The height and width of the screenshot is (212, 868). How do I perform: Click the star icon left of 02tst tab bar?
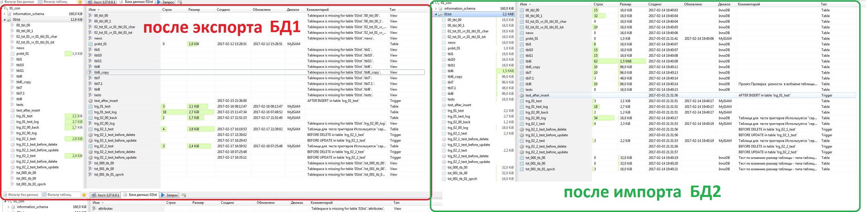[x=84, y=195]
